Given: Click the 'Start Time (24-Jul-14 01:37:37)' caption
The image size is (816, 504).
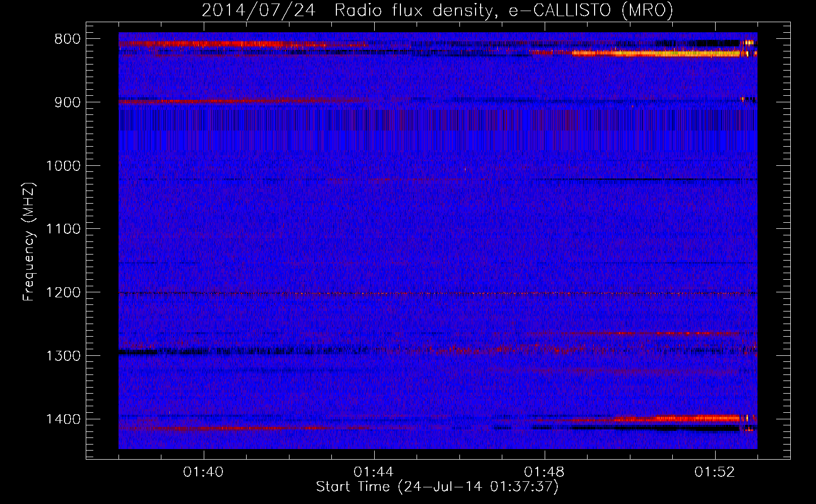Looking at the screenshot, I should (437, 487).
